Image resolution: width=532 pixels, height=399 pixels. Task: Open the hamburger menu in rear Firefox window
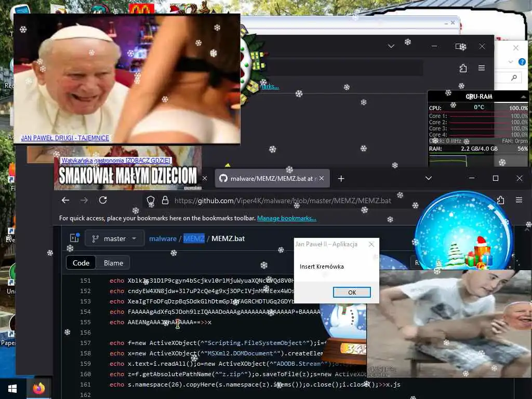point(482,68)
